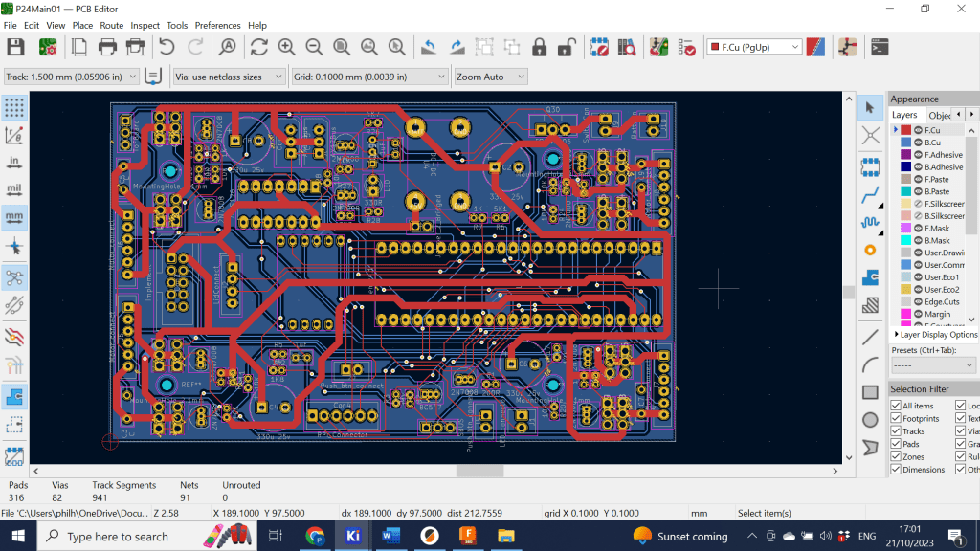
Task: Click the Zoom In magnifier icon
Action: tap(286, 47)
